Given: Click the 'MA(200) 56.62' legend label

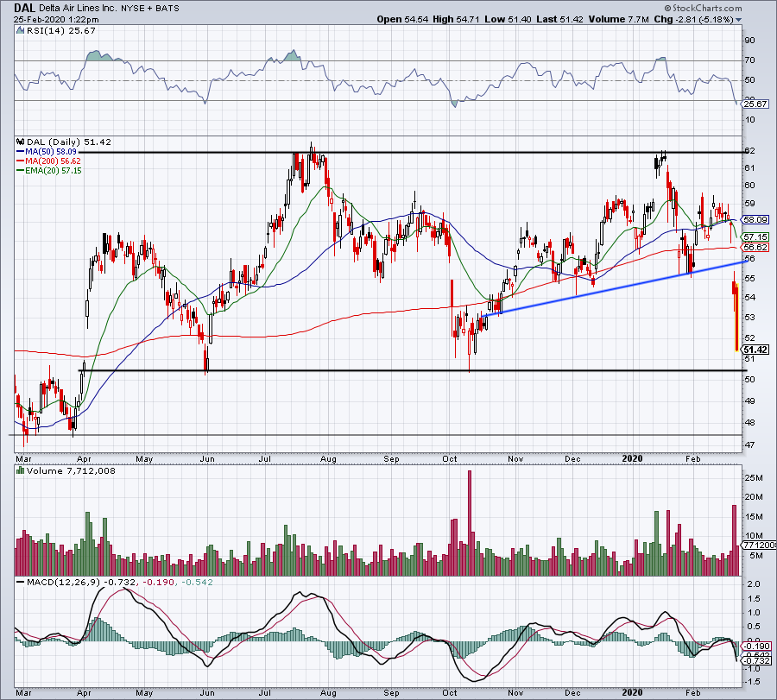Looking at the screenshot, I should pyautogui.click(x=53, y=161).
